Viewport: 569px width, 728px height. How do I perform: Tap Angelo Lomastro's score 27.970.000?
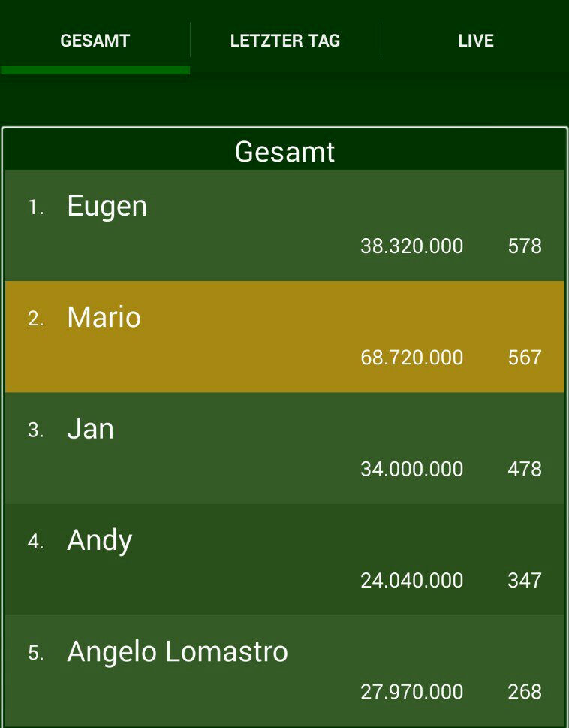411,692
